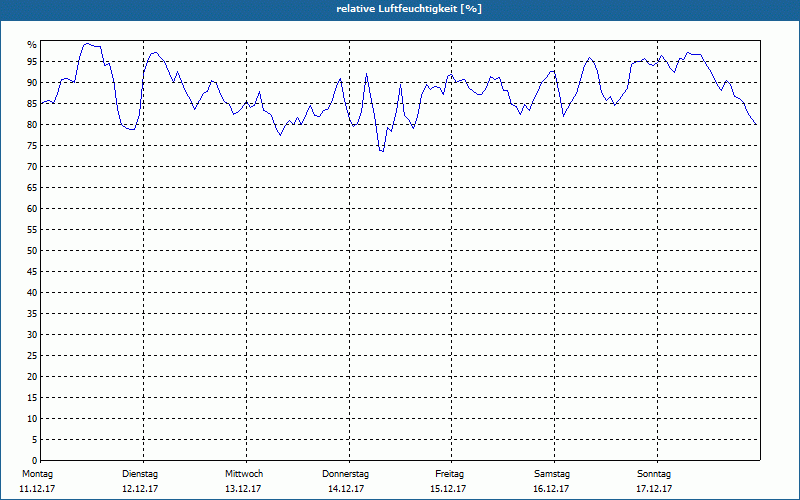
Task: Click the y-axis value '40'
Action: click(x=32, y=293)
